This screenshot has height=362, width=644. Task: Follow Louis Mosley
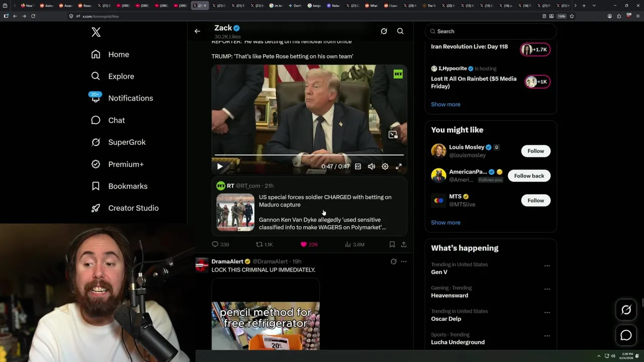pyautogui.click(x=535, y=151)
